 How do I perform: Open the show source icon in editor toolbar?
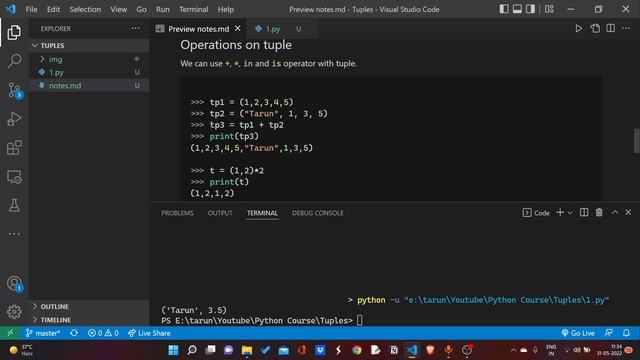(x=595, y=29)
